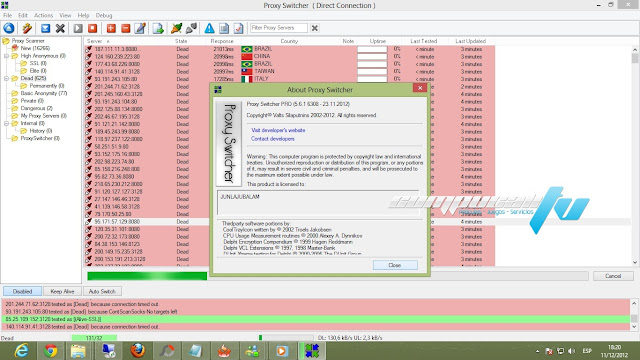Open the Actions menu
640x360 pixels.
coord(43,16)
